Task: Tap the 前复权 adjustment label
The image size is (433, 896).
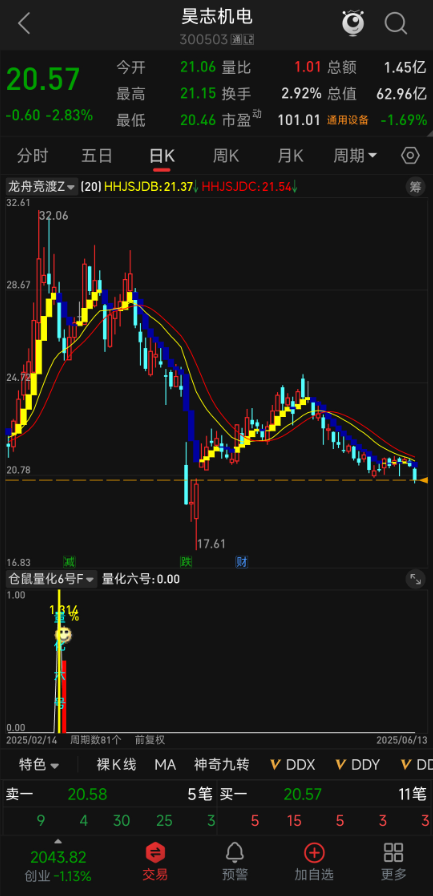Action: tap(150, 740)
